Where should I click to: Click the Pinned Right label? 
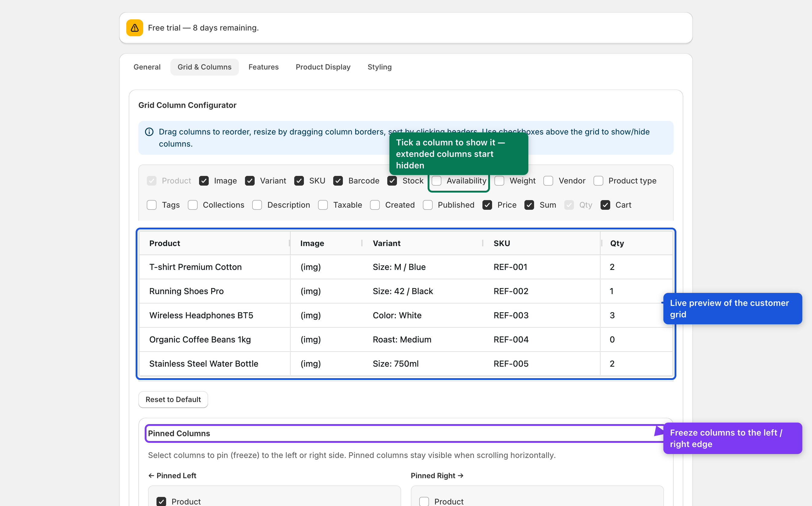click(437, 475)
